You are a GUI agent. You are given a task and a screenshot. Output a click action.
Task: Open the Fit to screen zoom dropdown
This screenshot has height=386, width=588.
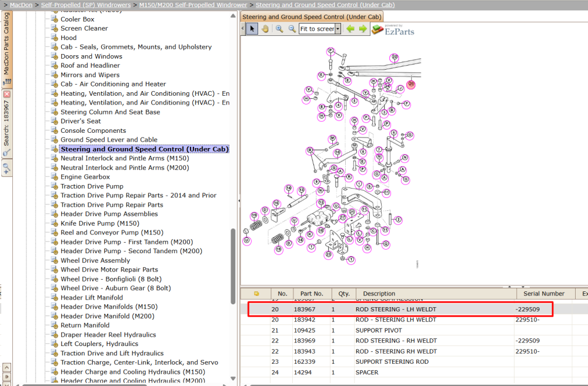[x=338, y=29]
